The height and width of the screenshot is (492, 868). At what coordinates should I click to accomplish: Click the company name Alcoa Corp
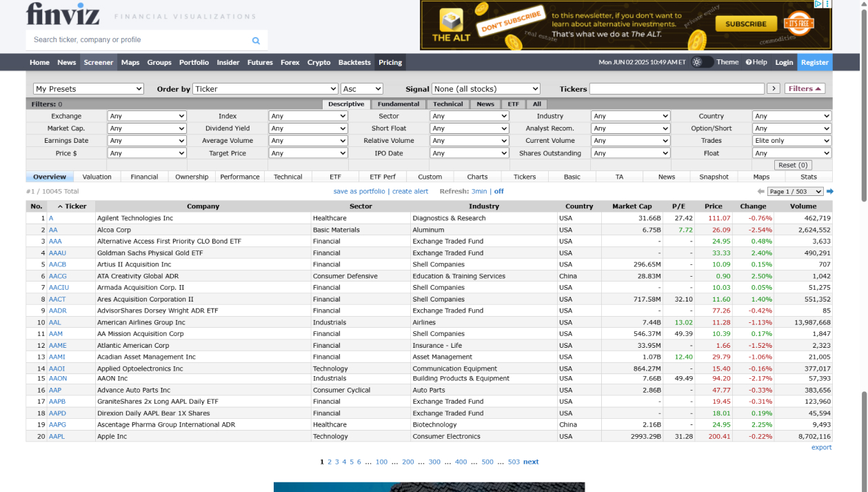pos(114,230)
